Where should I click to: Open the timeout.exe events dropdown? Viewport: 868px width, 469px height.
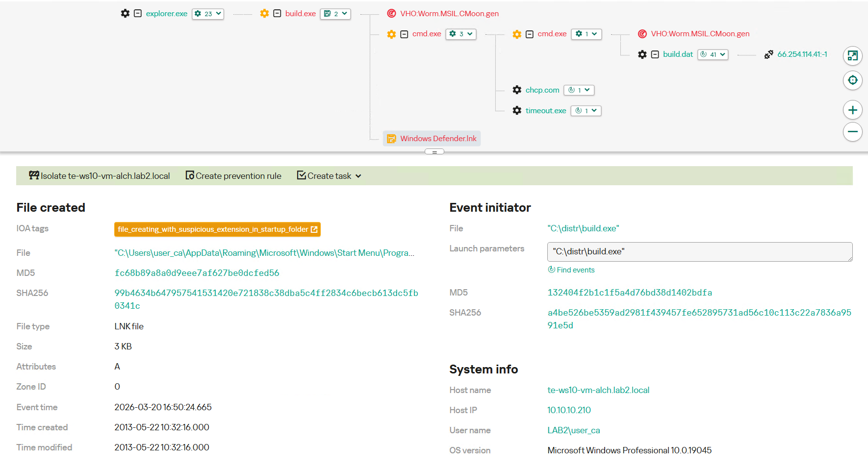coord(586,111)
